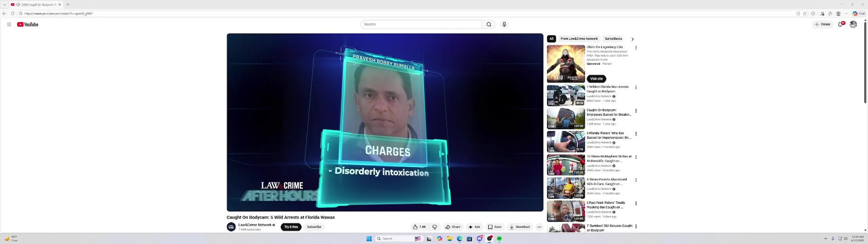This screenshot has height=244, width=868.
Task: Open 7 Wildest Florida Man Arrests thumbnail
Action: point(566,95)
